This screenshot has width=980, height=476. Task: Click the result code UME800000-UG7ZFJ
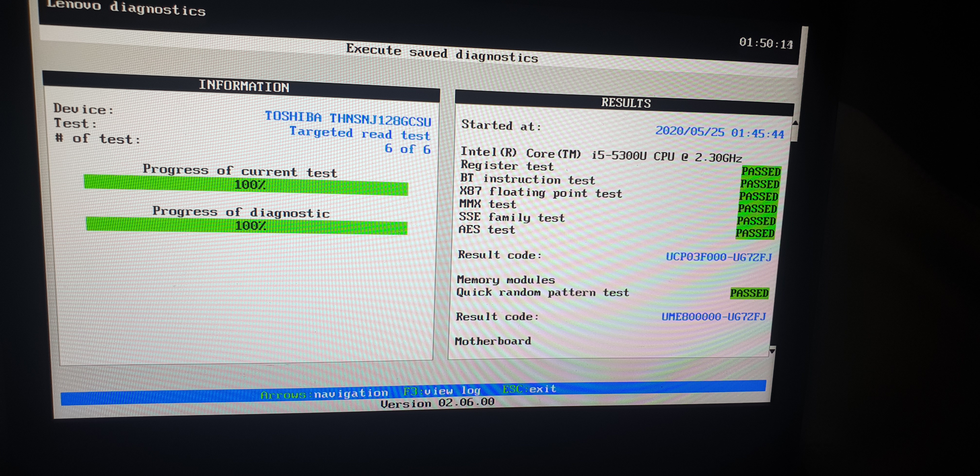click(714, 316)
